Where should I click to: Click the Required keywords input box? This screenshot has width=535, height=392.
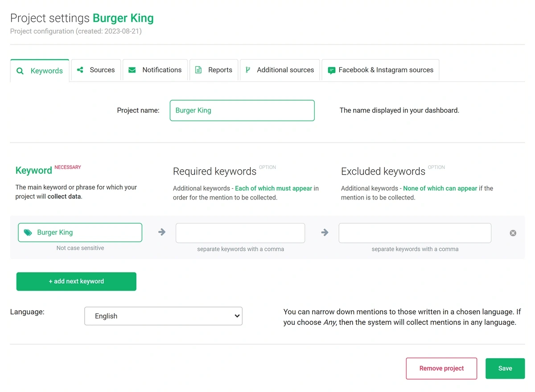click(x=240, y=233)
